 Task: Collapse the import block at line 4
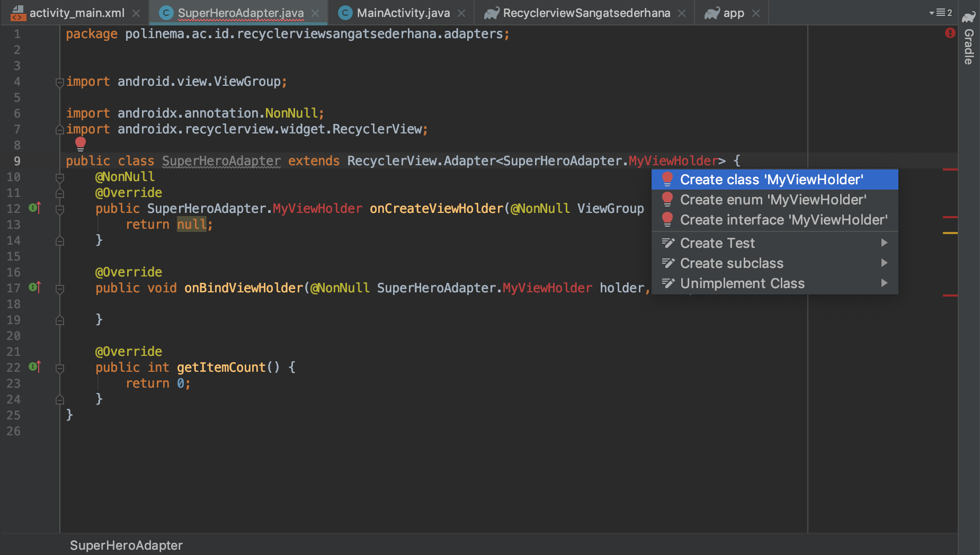(60, 82)
